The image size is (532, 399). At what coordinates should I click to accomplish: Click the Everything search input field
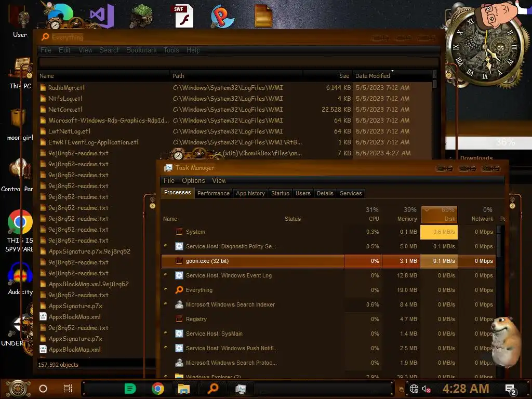pyautogui.click(x=239, y=62)
